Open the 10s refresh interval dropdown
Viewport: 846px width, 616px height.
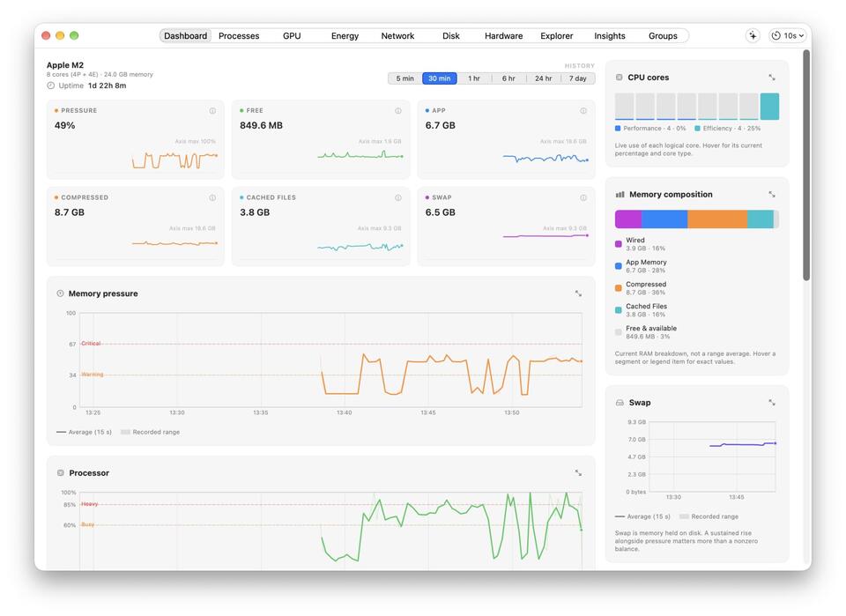click(x=788, y=35)
